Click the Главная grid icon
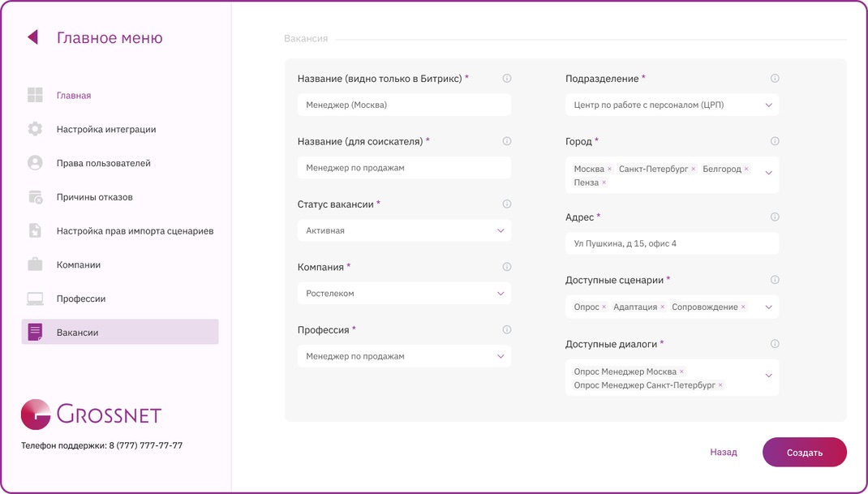Viewport: 868px width, 494px height. [35, 95]
